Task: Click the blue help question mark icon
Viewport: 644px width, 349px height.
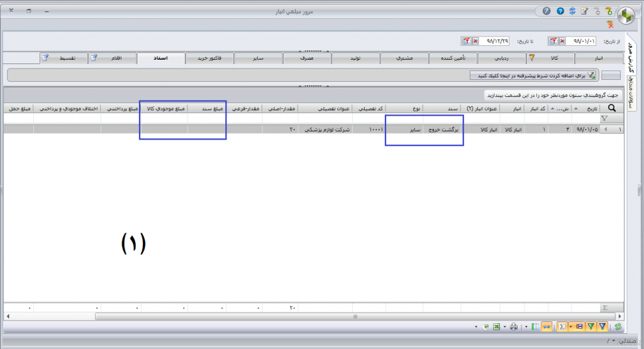Action: [x=560, y=11]
